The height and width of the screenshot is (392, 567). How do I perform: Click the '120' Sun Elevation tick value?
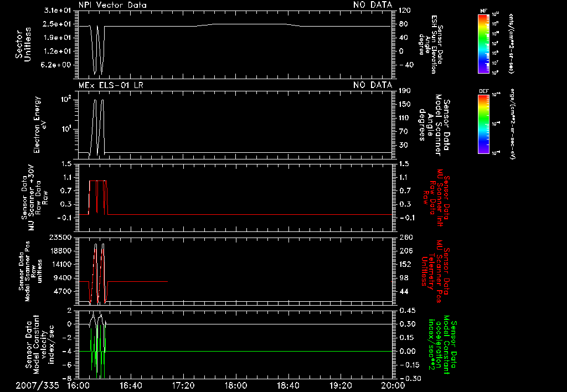point(405,11)
